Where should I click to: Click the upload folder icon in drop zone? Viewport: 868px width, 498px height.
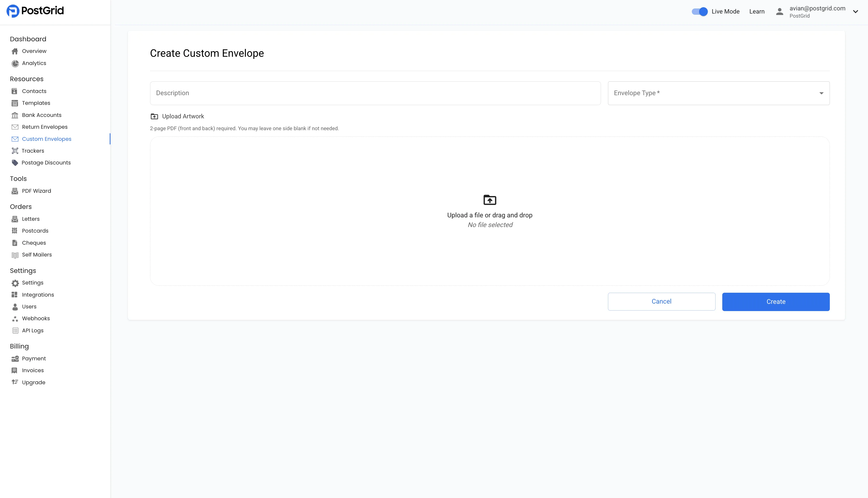[490, 200]
